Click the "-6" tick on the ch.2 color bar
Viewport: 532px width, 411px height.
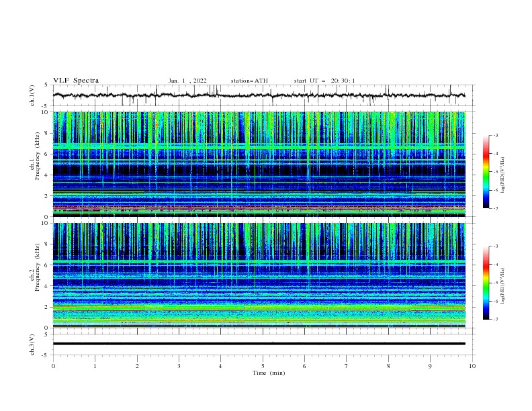495,301
